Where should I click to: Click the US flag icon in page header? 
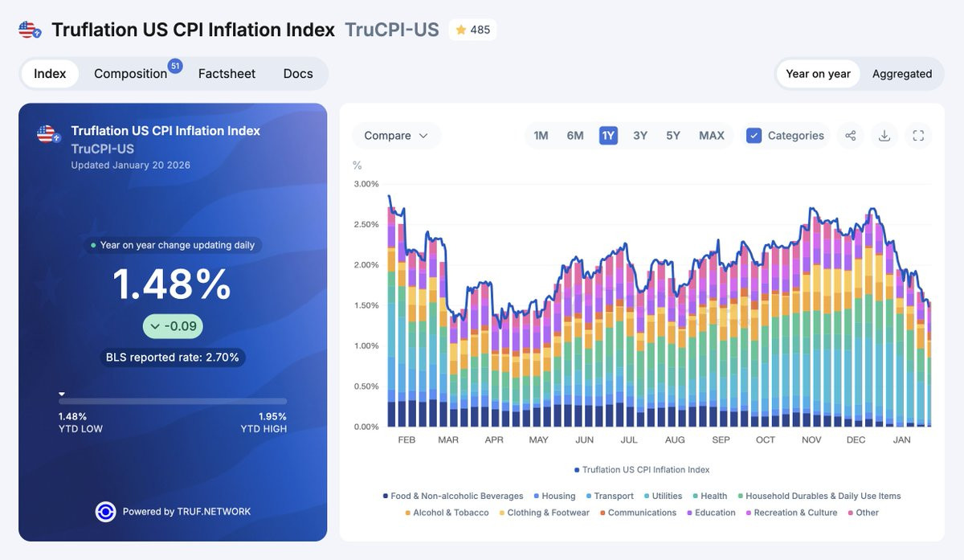pyautogui.click(x=30, y=31)
